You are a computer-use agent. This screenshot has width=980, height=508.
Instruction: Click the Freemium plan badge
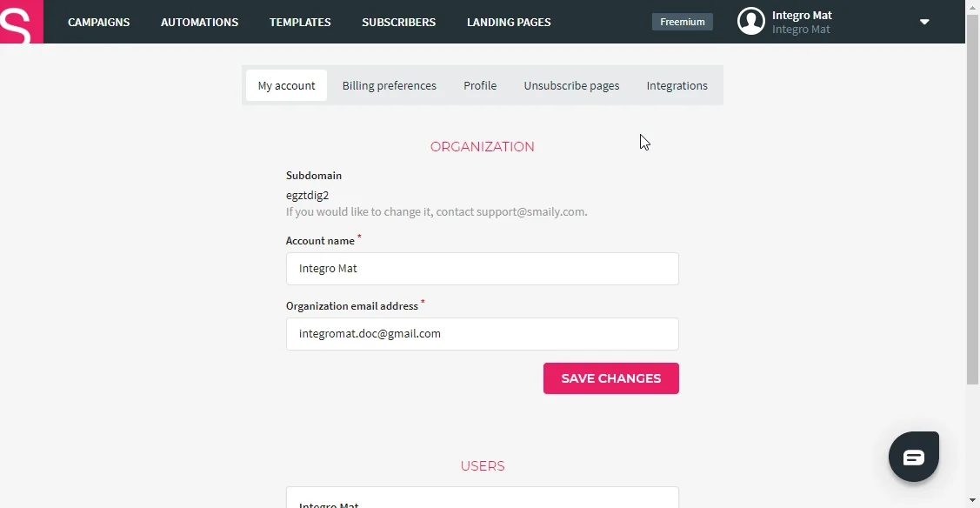point(682,22)
